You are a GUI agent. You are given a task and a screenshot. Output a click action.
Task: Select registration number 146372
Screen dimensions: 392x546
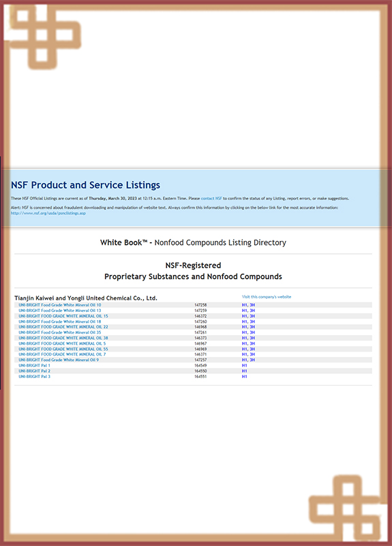[200, 316]
